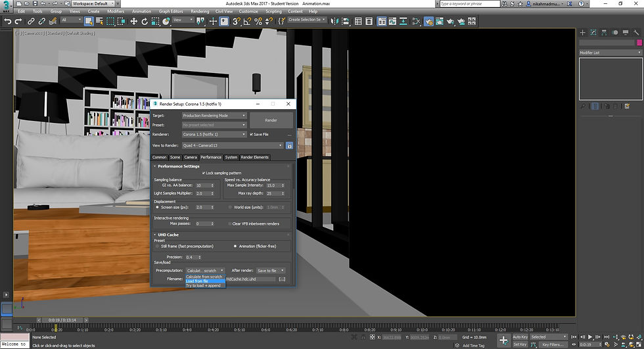Image resolution: width=644 pixels, height=349 pixels.
Task: Toggle Window/Crossing selection mode
Action: 121,21
